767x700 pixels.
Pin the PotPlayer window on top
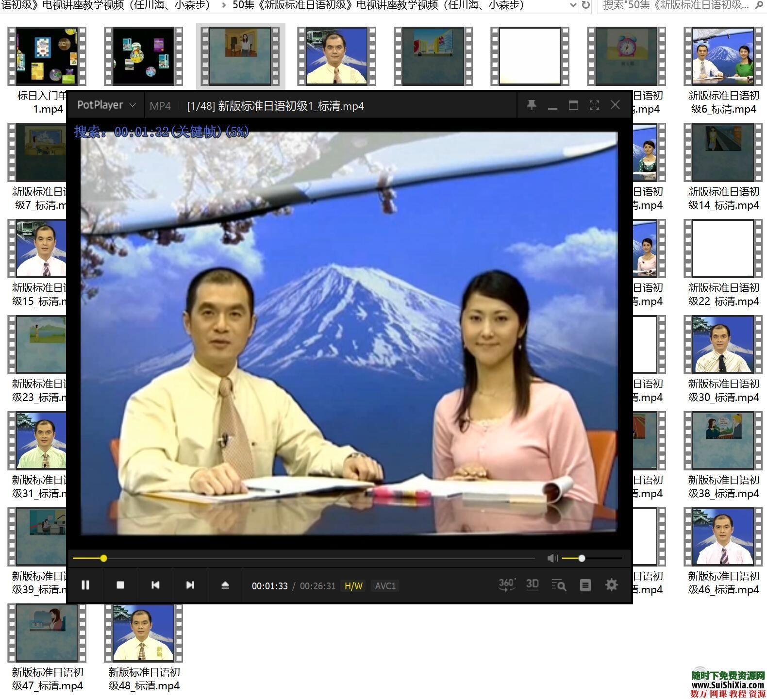(532, 105)
